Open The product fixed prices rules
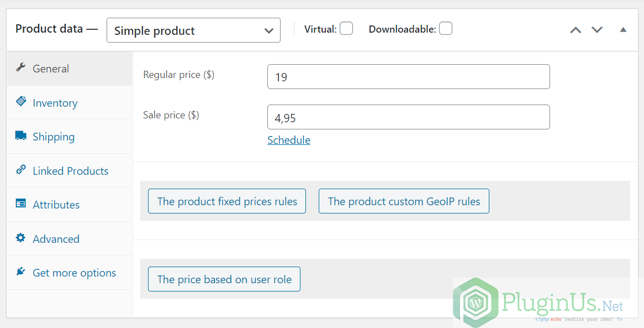The width and height of the screenshot is (644, 328). (x=226, y=201)
